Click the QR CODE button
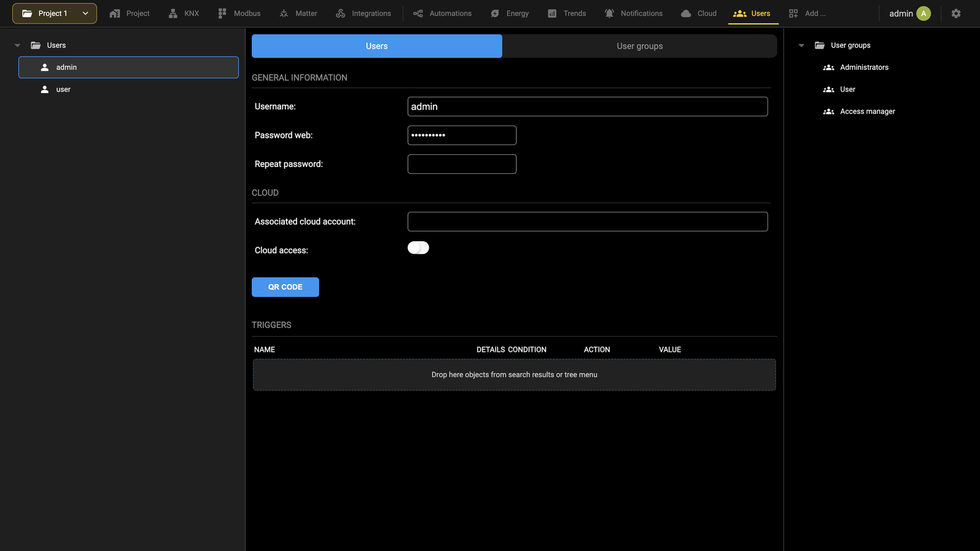The image size is (980, 551). (x=285, y=287)
